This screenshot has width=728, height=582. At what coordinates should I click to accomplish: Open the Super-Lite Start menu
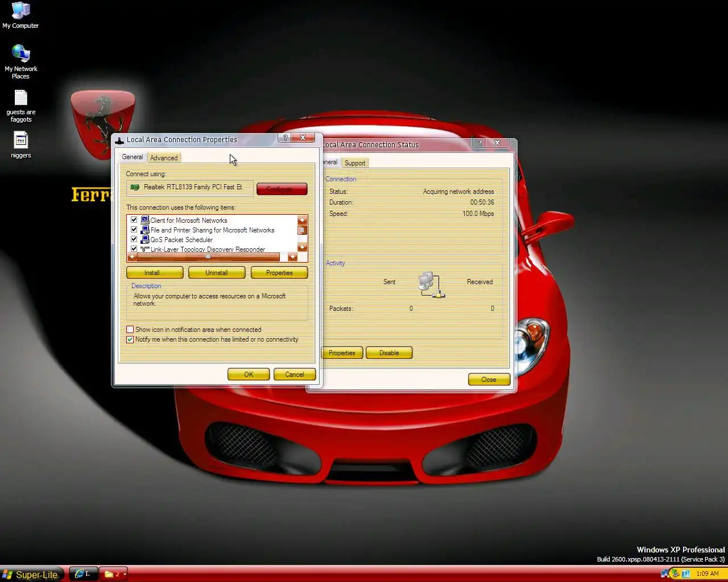coord(33,575)
